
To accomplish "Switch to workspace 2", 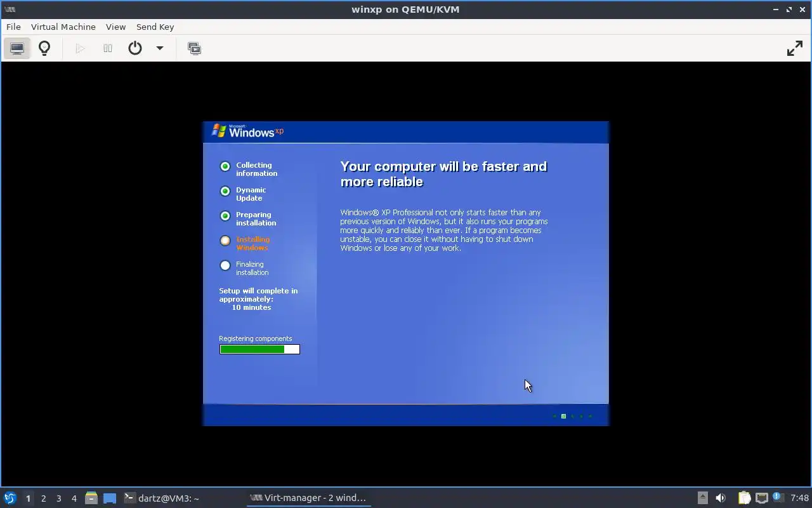I will (x=43, y=498).
